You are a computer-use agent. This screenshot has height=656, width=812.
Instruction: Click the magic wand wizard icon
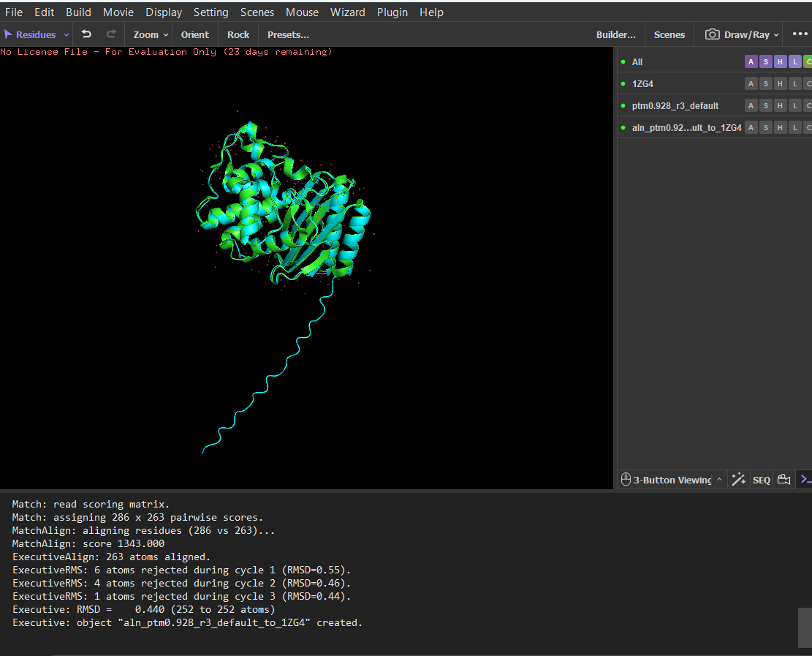738,480
